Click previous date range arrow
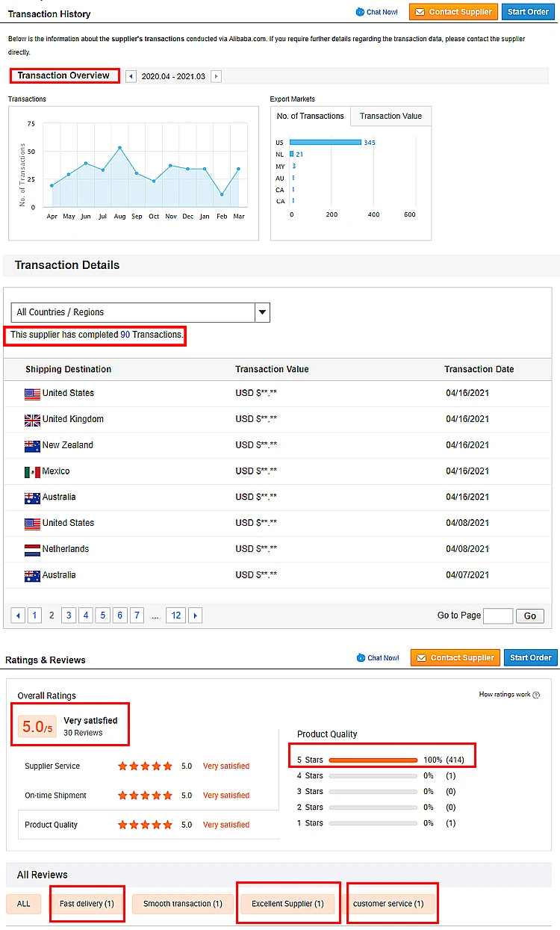The height and width of the screenshot is (930, 560). coord(131,76)
